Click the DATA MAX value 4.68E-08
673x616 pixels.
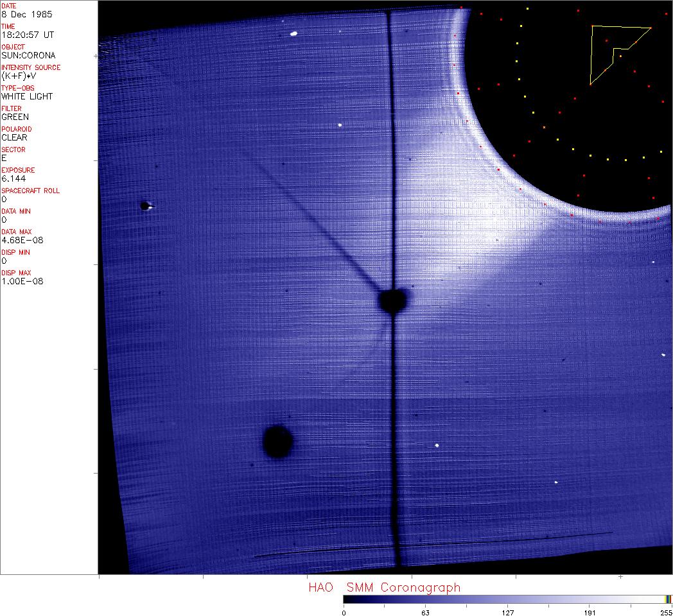click(22, 240)
